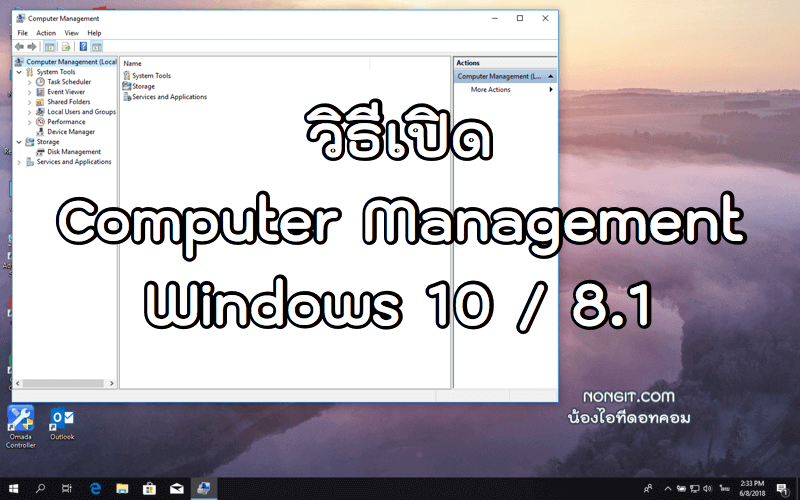Select Storage in the center list
800x500 pixels.
(x=143, y=87)
